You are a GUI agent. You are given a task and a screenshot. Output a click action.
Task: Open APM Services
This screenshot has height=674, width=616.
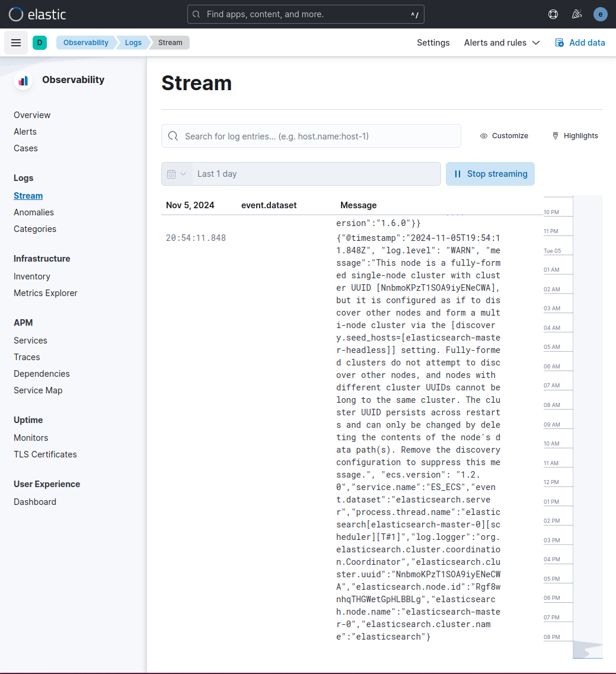click(30, 341)
